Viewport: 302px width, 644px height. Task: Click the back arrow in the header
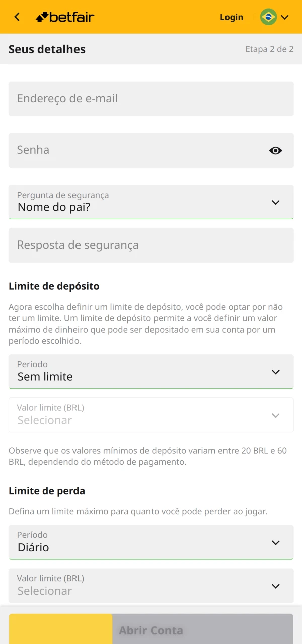pyautogui.click(x=16, y=17)
